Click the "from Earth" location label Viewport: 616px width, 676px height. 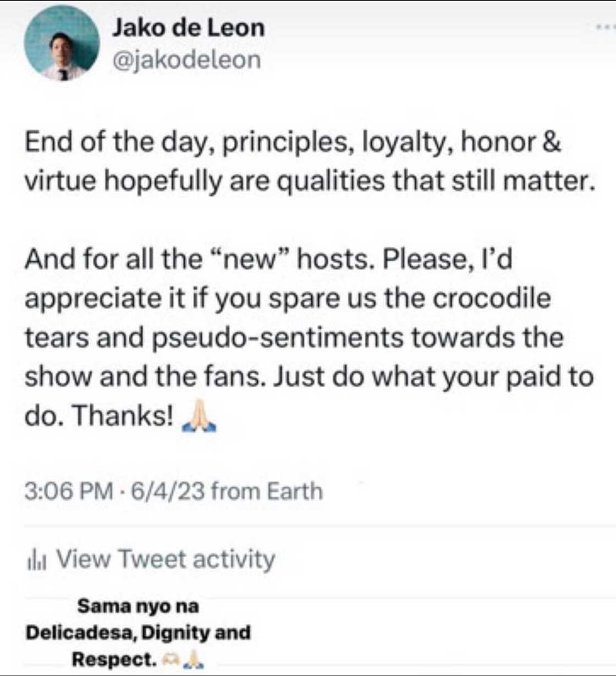(x=267, y=491)
